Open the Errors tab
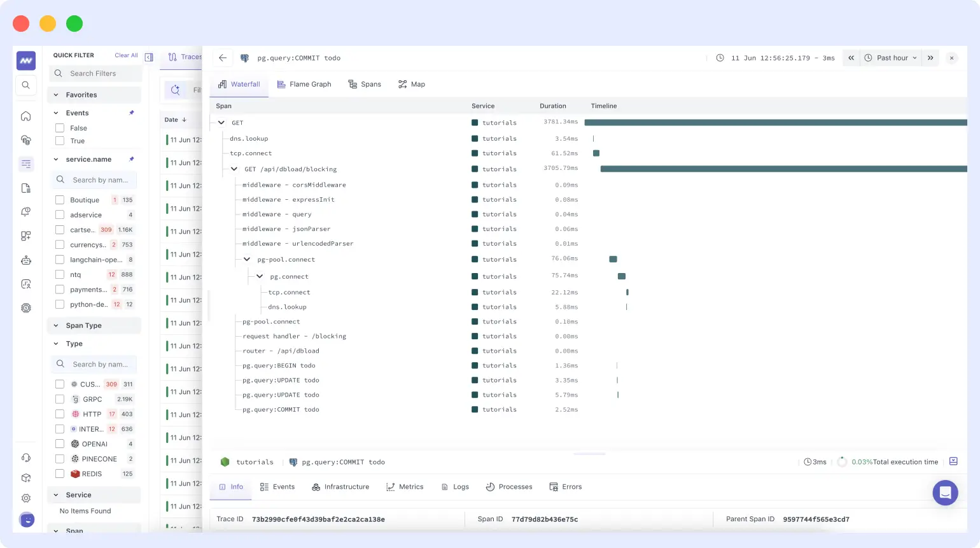 click(x=566, y=487)
